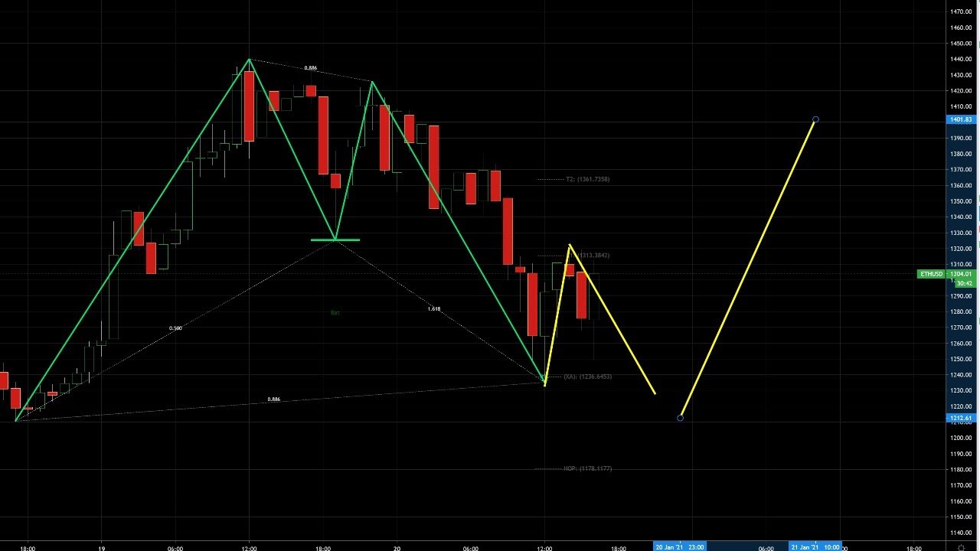980x551 pixels.
Task: Click the current price label 1304.01
Action: coord(960,274)
